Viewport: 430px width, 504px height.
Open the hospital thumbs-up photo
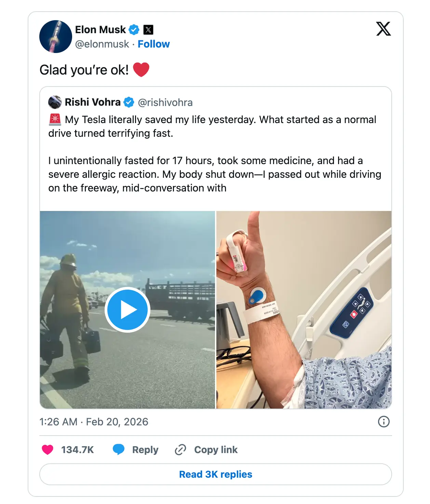point(304,310)
